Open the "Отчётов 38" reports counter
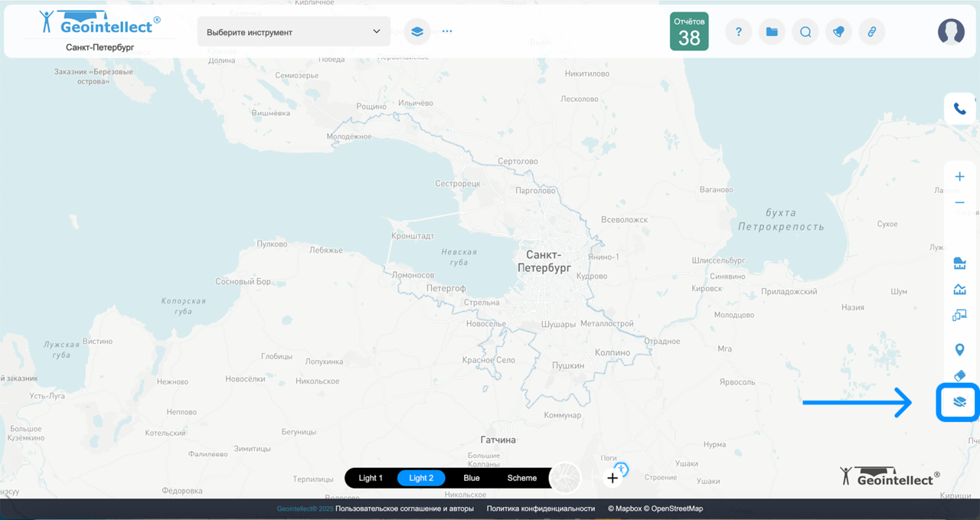 [x=689, y=31]
